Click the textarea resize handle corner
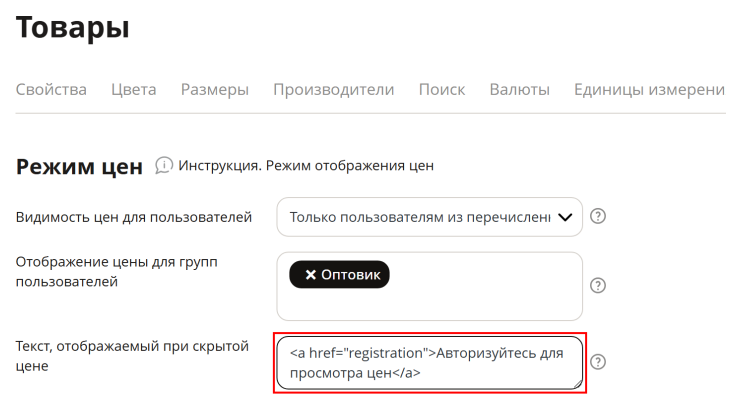 coord(577,384)
